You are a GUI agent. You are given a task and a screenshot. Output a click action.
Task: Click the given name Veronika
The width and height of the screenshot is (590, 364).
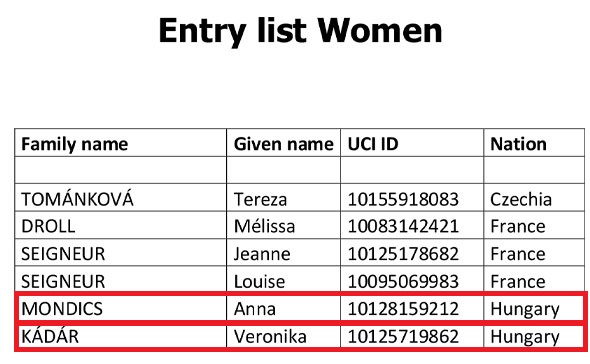270,337
